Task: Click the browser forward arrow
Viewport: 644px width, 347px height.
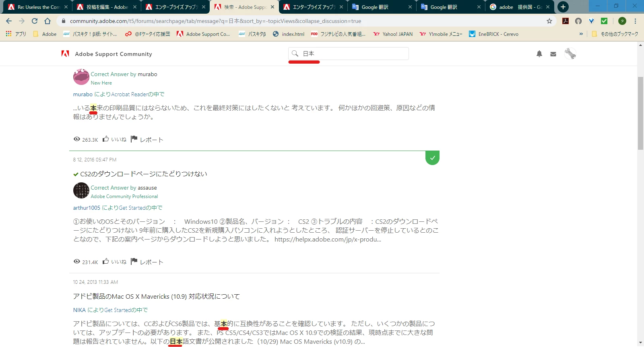Action: pos(22,21)
